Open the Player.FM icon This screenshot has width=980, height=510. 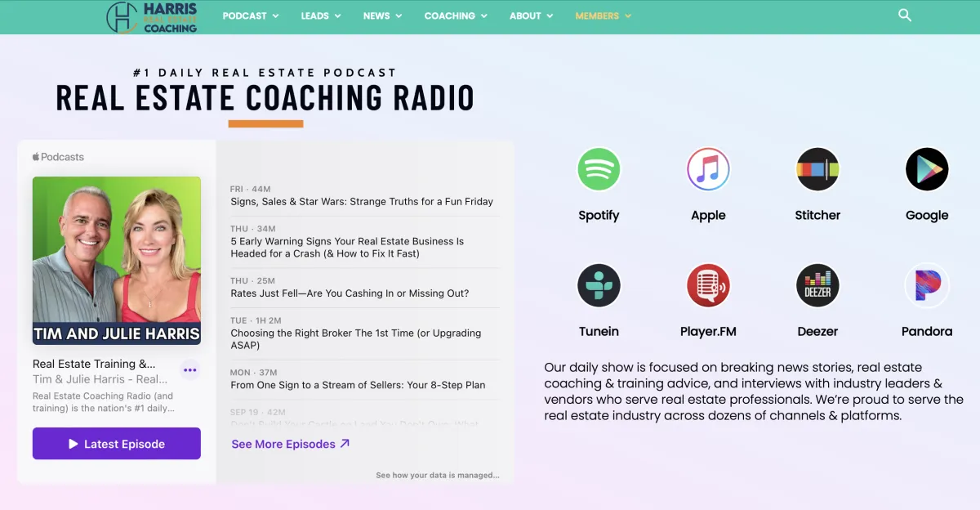708,285
